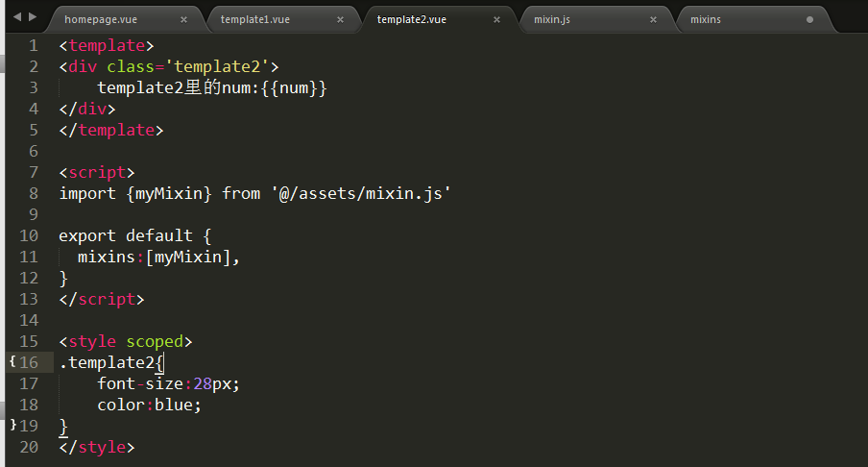Click the previous tab left arrow
Screen dimensions: 868x467
[x=17, y=17]
